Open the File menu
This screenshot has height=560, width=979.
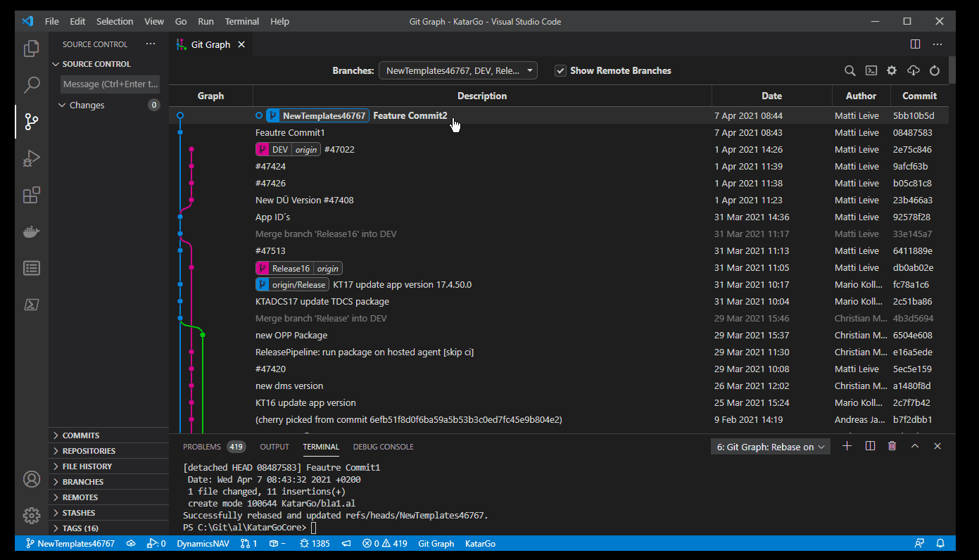52,21
